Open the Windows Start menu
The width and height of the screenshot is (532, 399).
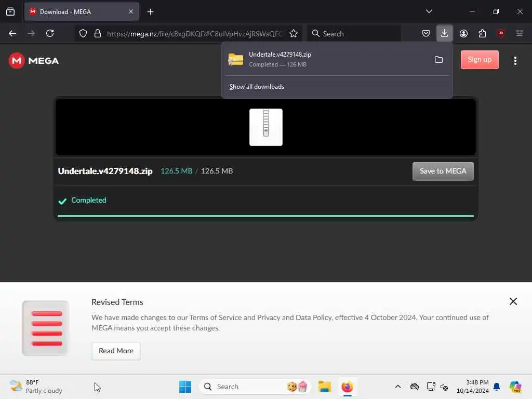(185, 387)
